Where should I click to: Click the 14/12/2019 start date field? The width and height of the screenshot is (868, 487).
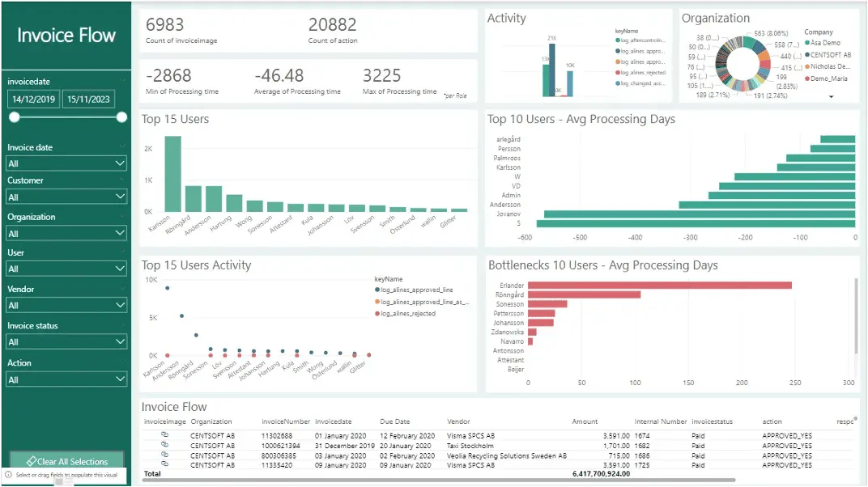click(32, 97)
